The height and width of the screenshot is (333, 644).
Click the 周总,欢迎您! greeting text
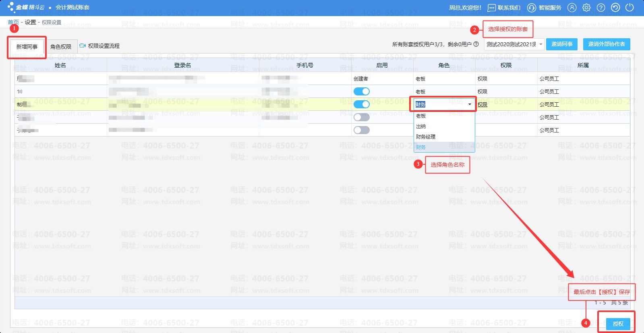click(465, 8)
